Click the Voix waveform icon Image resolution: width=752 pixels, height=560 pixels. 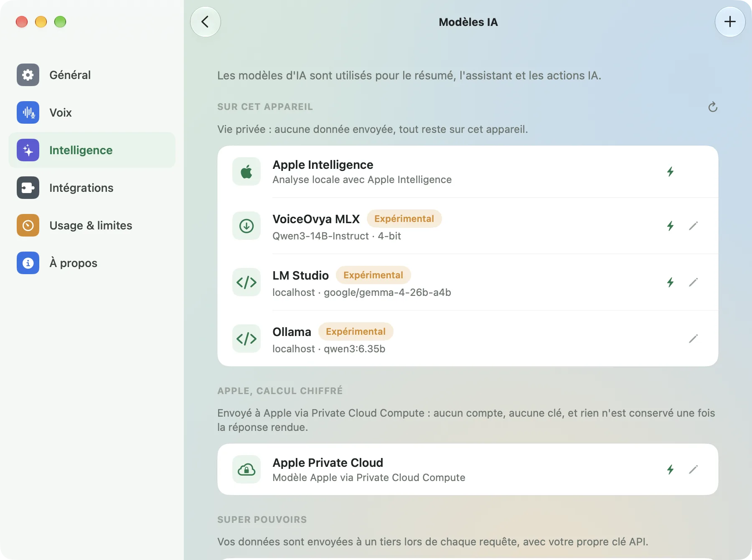pyautogui.click(x=28, y=112)
